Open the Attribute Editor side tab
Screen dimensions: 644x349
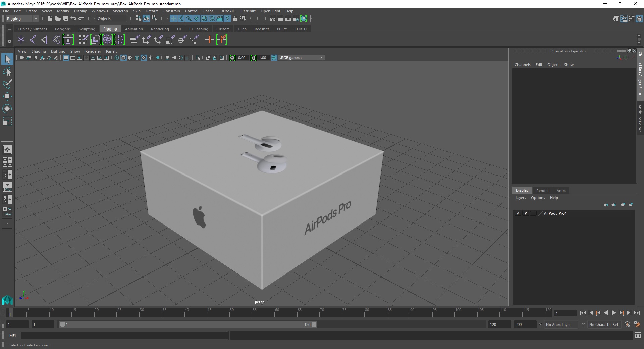click(640, 118)
